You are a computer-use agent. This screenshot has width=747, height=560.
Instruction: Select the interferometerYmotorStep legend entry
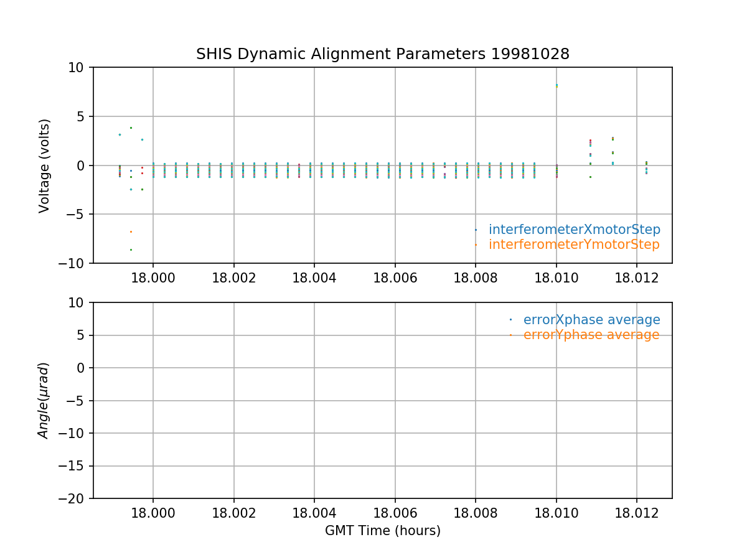tap(573, 245)
